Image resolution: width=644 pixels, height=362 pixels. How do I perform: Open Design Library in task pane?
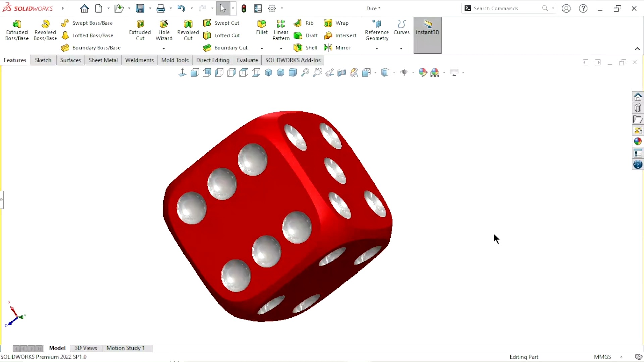pos(638,108)
